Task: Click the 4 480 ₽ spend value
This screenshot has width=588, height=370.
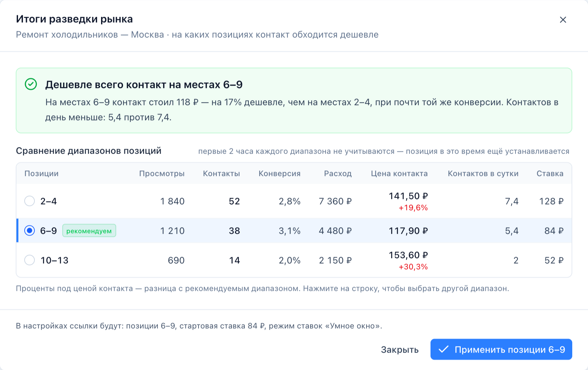Action: click(x=335, y=231)
